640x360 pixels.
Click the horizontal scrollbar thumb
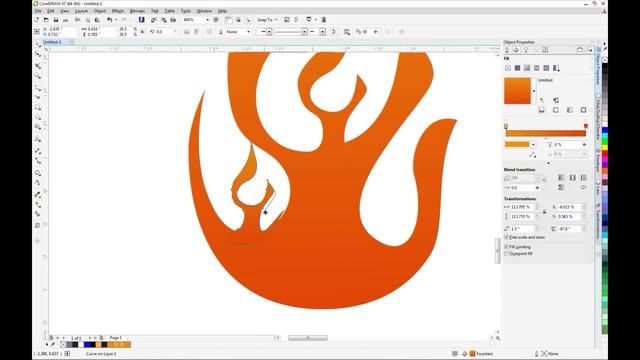308,338
